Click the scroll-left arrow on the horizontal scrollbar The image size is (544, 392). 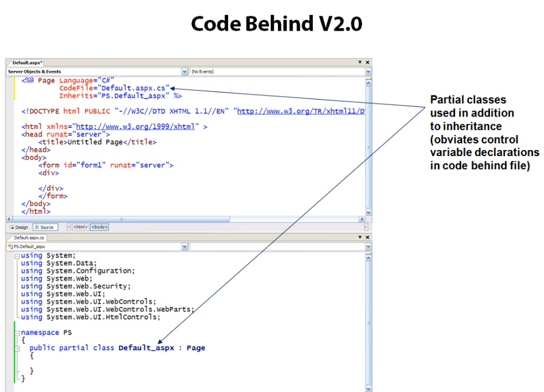(9, 219)
